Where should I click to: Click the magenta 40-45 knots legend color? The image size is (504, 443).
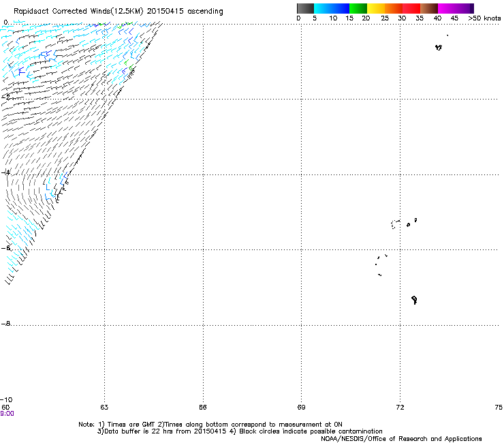(x=447, y=8)
